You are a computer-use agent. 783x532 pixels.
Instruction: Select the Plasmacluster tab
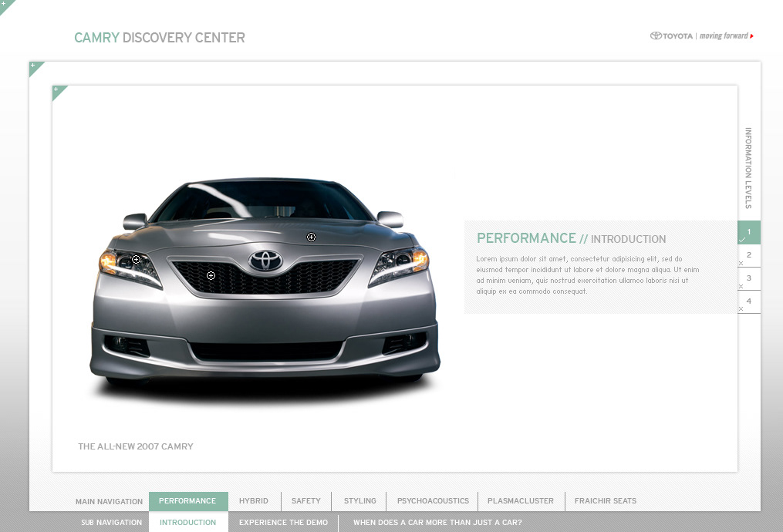(x=521, y=501)
